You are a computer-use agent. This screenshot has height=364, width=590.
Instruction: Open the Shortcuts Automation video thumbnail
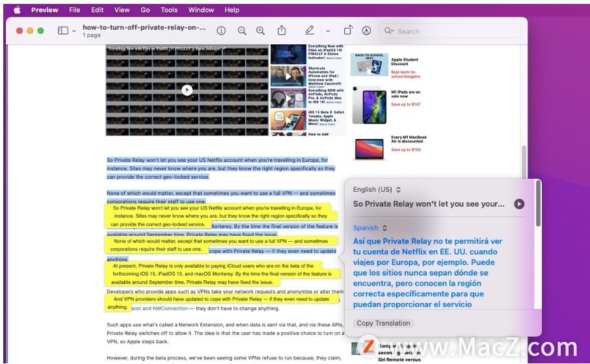288,76
